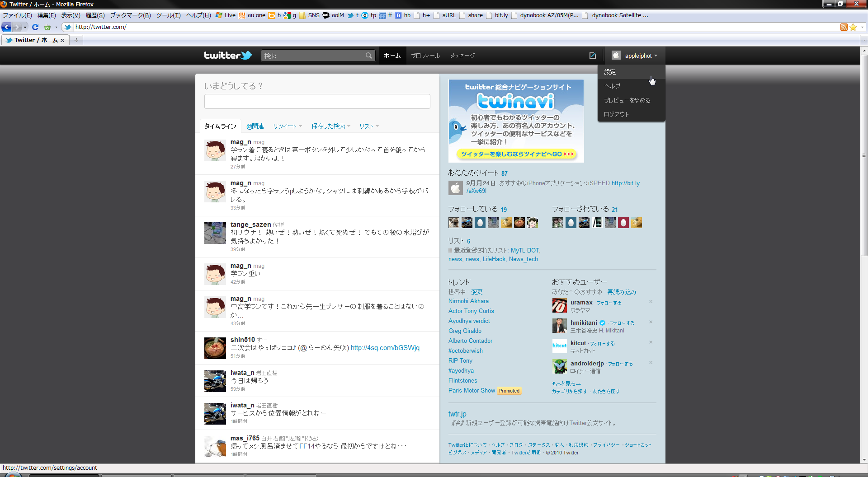Switch to the @関連 tab
The image size is (868, 477).
(x=255, y=126)
